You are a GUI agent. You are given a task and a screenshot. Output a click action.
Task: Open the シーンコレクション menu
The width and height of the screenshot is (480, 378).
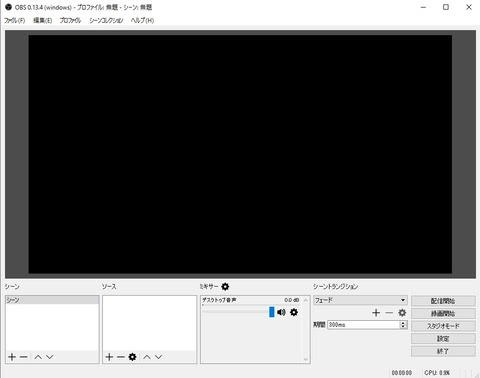[106, 20]
